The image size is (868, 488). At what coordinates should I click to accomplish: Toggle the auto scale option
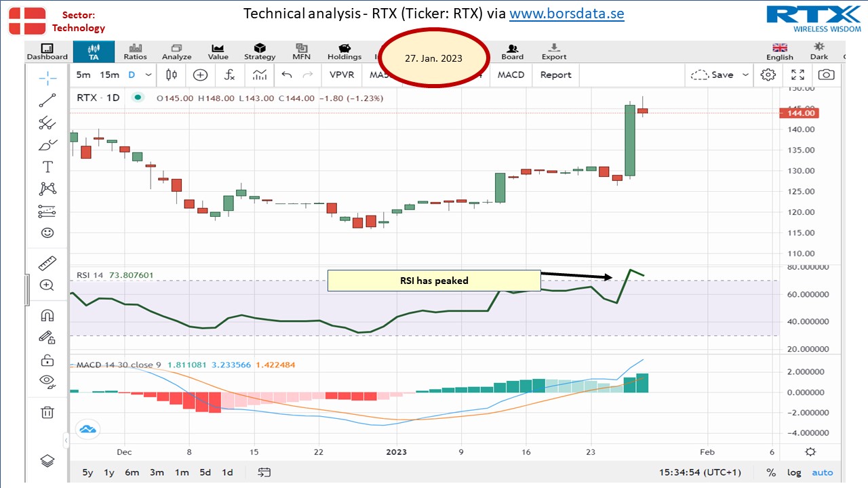[823, 472]
